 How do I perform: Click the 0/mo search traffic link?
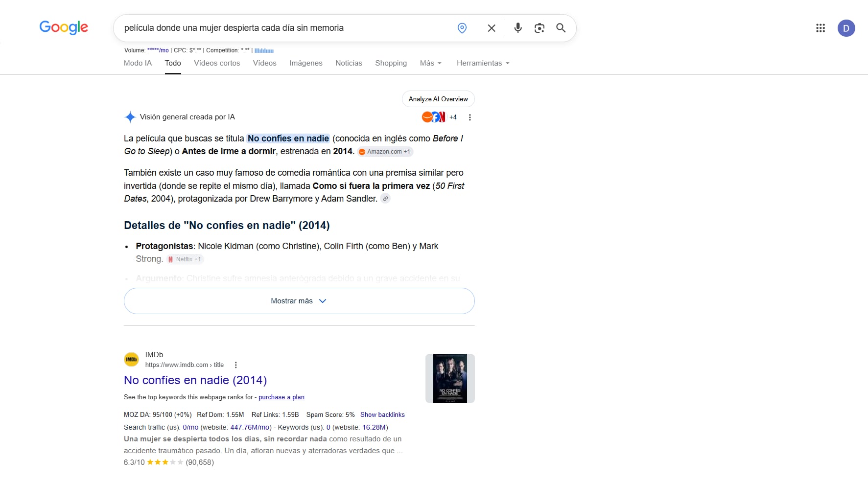190,427
